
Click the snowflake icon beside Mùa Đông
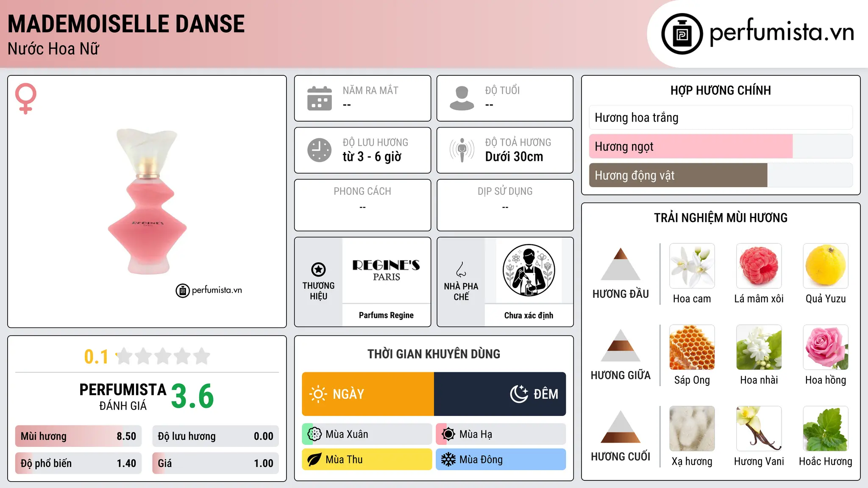point(448,460)
